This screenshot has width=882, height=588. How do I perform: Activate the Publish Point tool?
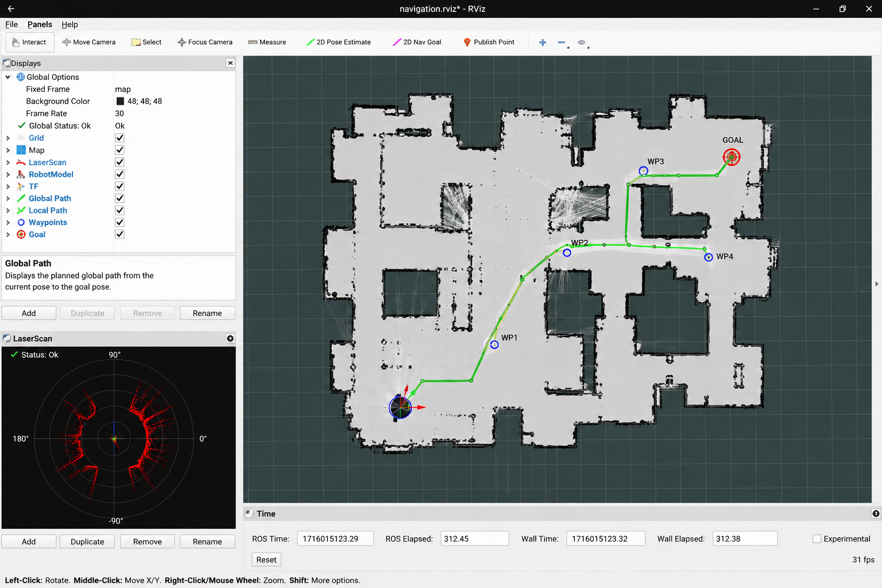click(489, 42)
